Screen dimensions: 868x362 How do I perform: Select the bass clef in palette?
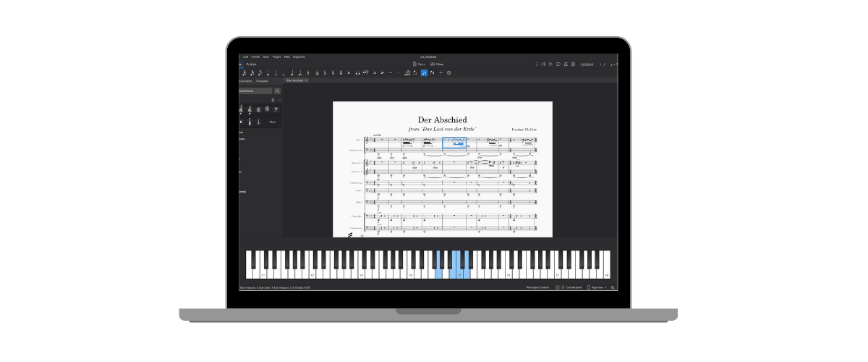(276, 110)
